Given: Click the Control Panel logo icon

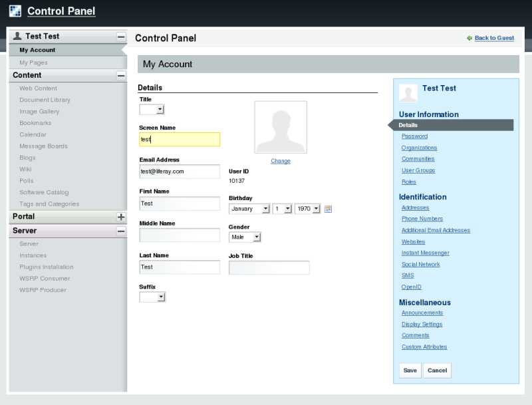Looking at the screenshot, I should click(x=15, y=11).
